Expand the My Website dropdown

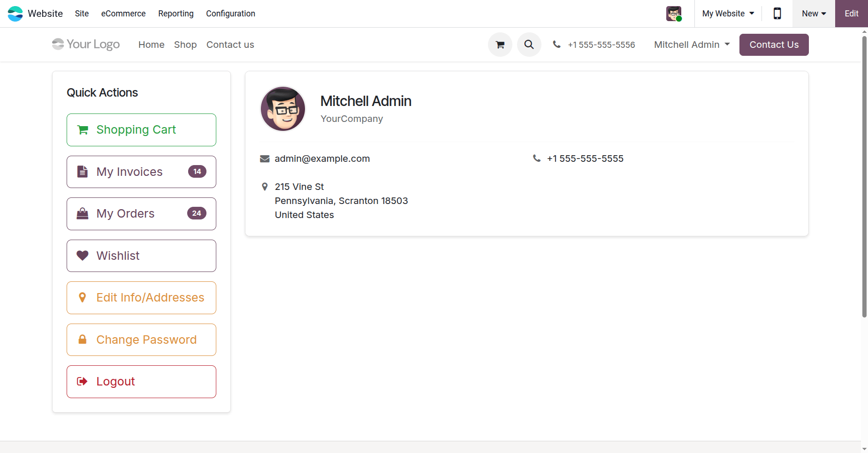(x=728, y=14)
